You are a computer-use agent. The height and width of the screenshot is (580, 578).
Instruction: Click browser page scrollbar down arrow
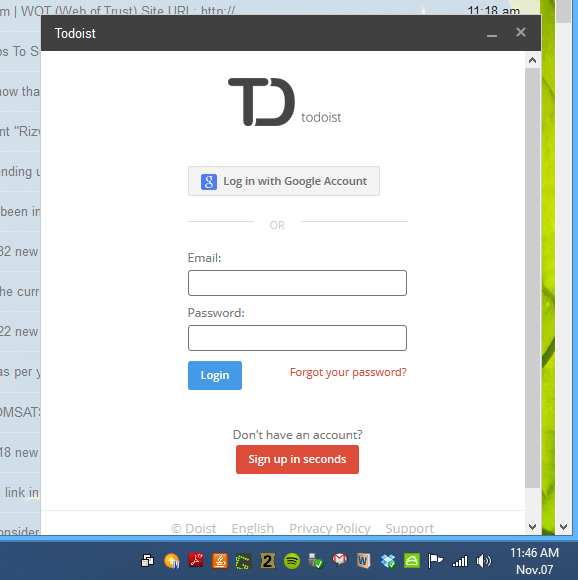point(564,527)
